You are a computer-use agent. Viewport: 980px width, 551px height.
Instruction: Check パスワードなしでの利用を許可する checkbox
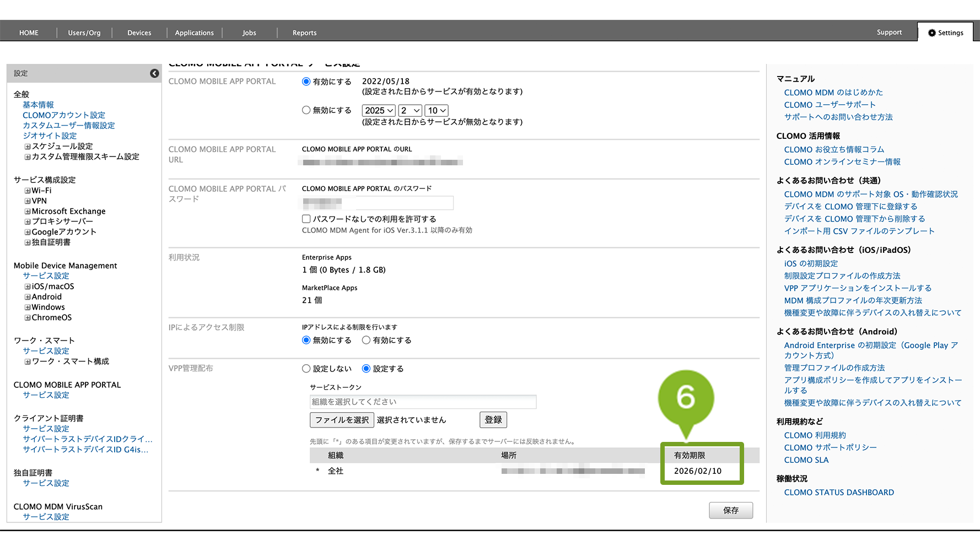(306, 219)
